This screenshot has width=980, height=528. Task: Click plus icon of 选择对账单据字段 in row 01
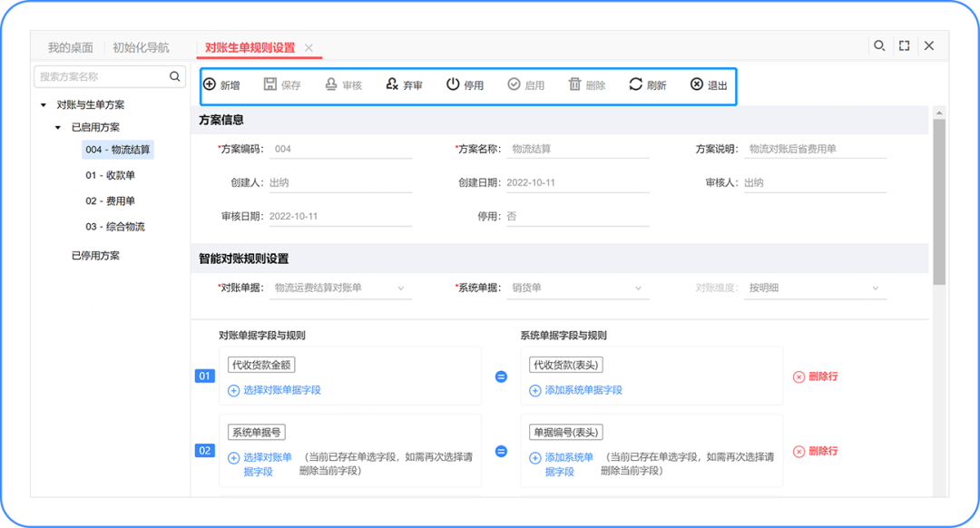[234, 390]
